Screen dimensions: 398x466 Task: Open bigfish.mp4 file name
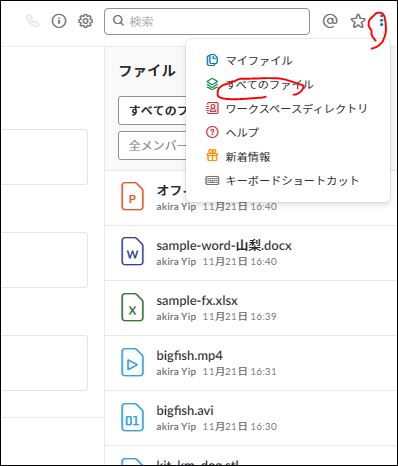(x=189, y=356)
